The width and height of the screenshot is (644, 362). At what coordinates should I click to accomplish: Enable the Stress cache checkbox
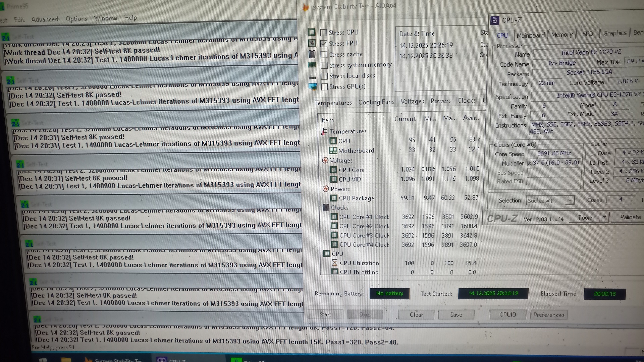pos(324,54)
